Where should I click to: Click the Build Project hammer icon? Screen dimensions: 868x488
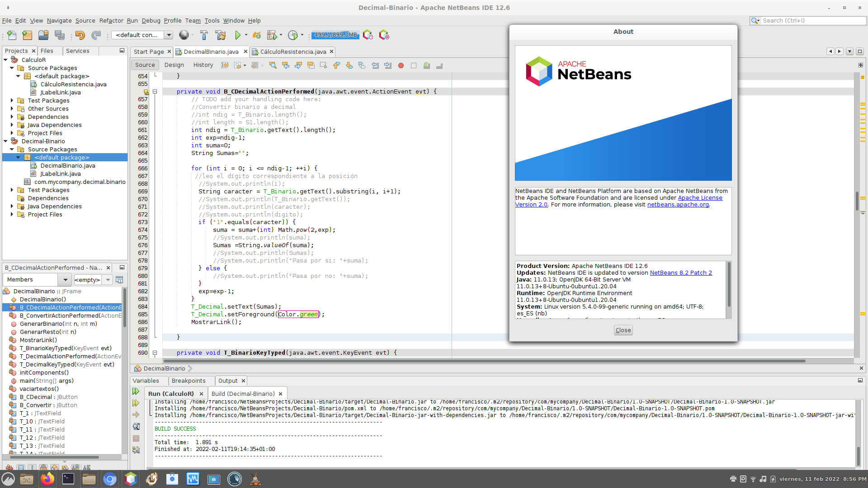click(x=203, y=35)
